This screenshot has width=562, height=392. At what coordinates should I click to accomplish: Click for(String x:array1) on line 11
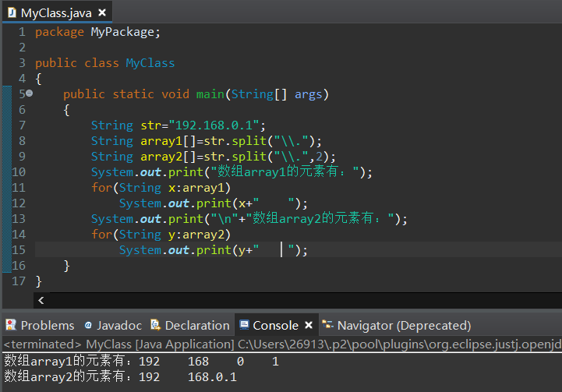[161, 188]
